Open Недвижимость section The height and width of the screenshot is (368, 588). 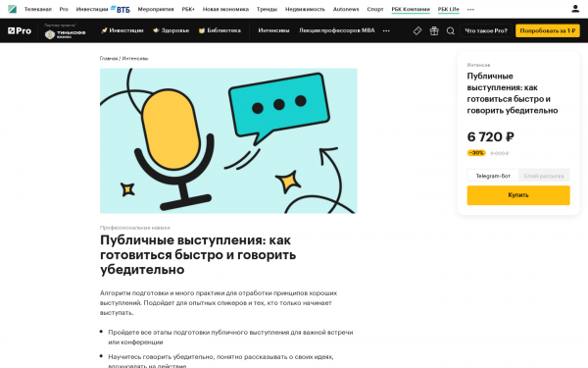pyautogui.click(x=305, y=9)
